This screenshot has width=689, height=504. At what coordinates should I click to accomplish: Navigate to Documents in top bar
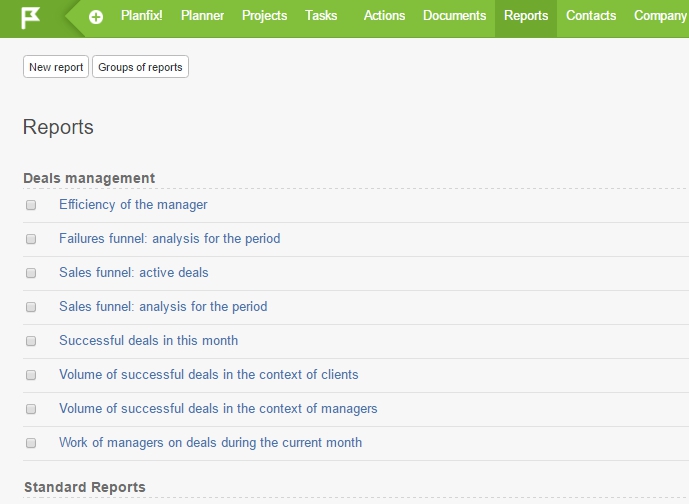[454, 16]
